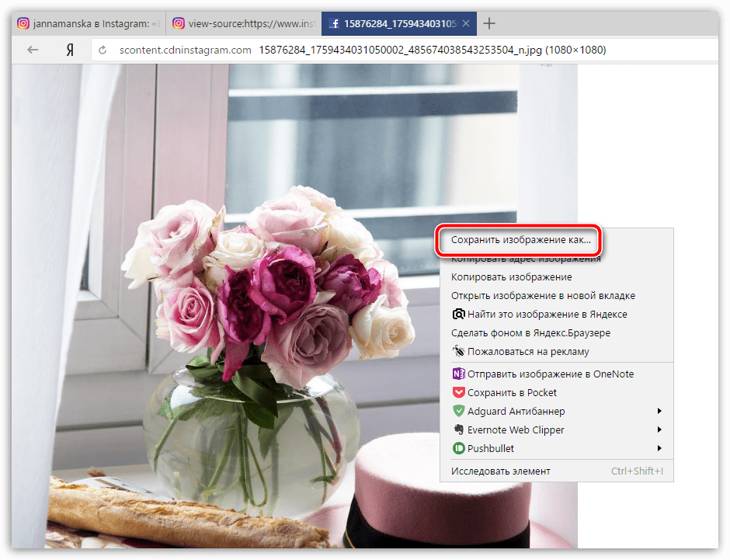This screenshot has width=730, height=560.
Task: Switch to the view-source Instagram tab
Action: pos(244,23)
